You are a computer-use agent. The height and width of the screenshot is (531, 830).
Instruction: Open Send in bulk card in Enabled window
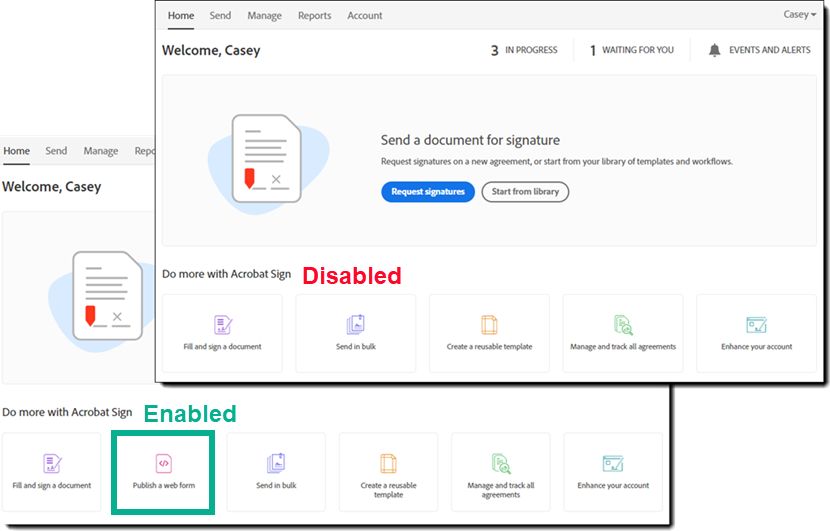276,472
